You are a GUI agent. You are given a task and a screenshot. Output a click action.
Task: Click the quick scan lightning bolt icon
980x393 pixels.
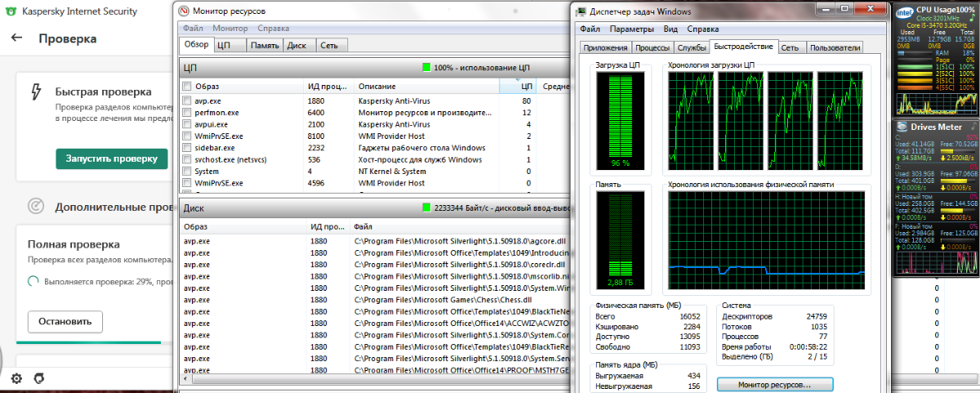coord(35,92)
